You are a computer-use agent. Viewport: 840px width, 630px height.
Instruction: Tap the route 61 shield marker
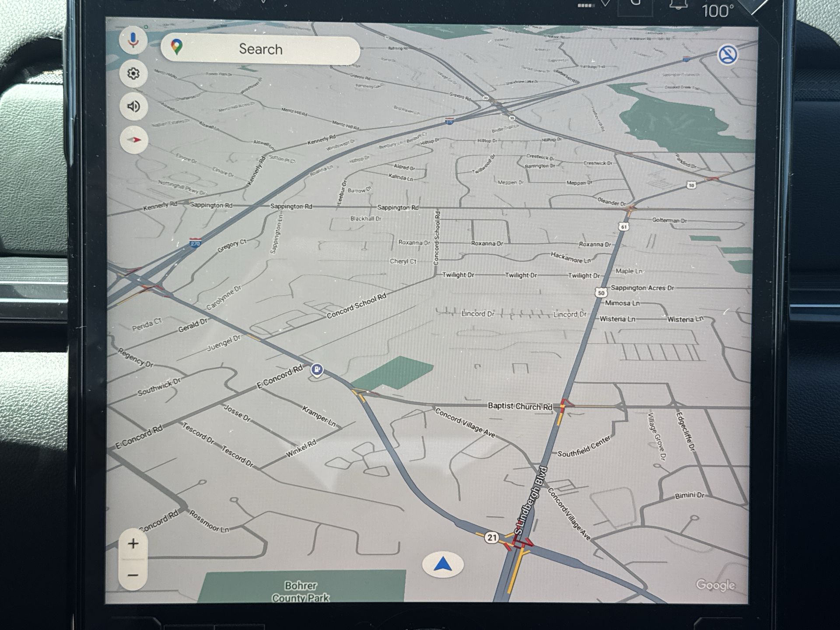pyautogui.click(x=624, y=226)
